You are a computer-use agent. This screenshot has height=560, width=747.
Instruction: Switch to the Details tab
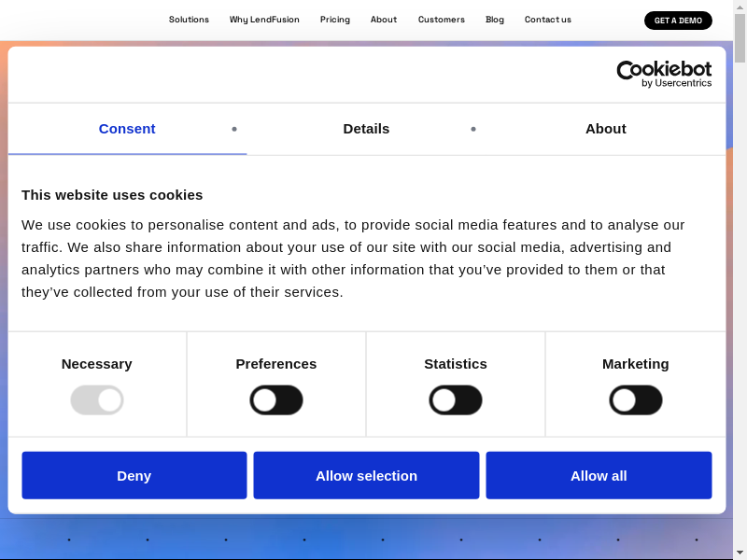coord(366,129)
